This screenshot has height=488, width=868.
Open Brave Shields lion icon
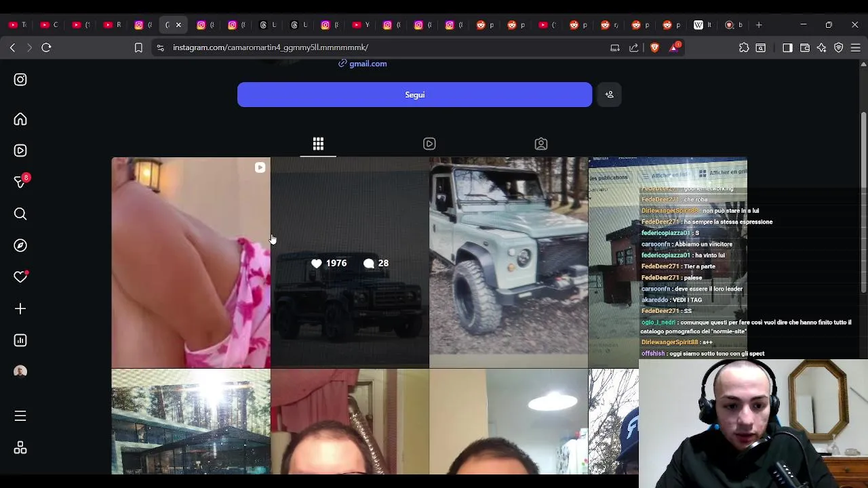click(654, 47)
